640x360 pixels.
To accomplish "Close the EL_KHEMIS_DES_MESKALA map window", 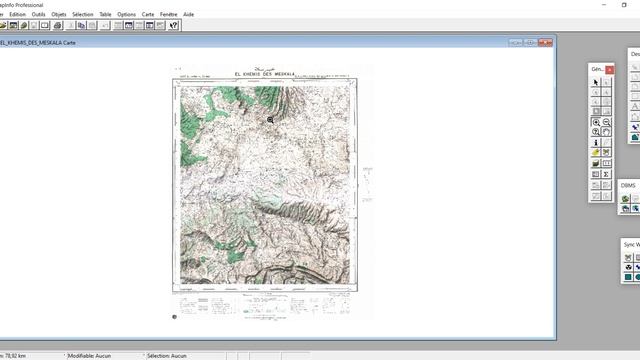I will click(x=545, y=42).
